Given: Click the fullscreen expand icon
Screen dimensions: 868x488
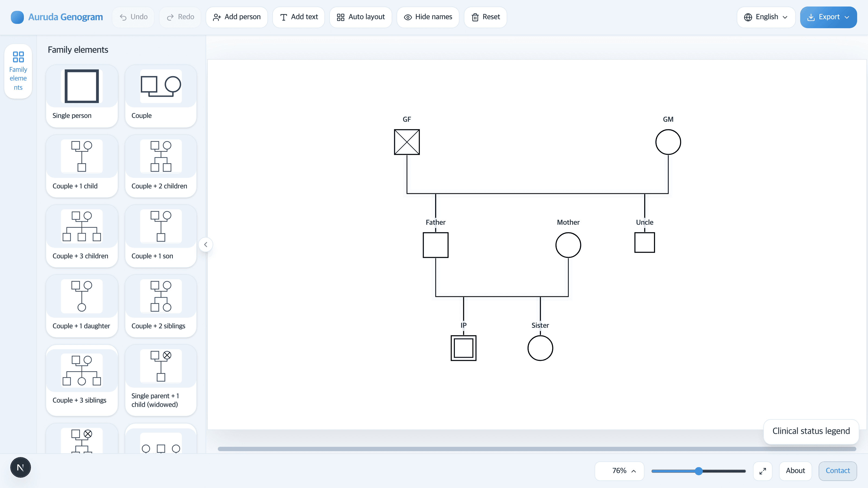Looking at the screenshot, I should 762,471.
